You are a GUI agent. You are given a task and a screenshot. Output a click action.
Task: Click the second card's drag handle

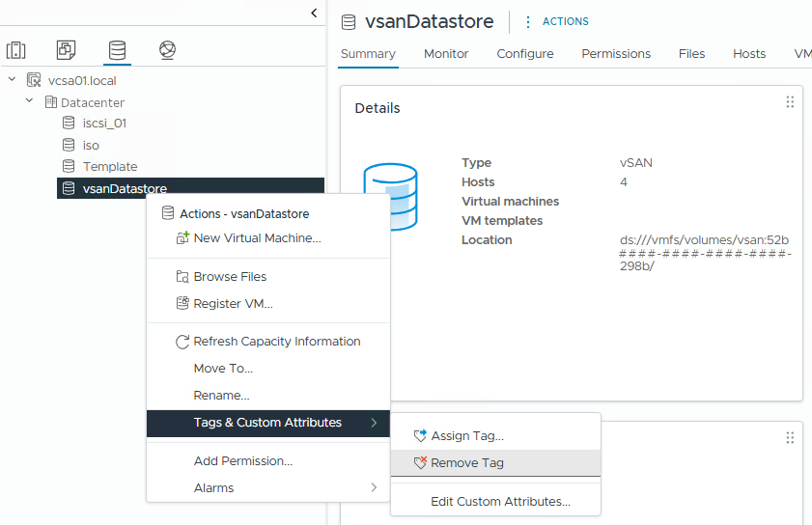[x=790, y=438]
